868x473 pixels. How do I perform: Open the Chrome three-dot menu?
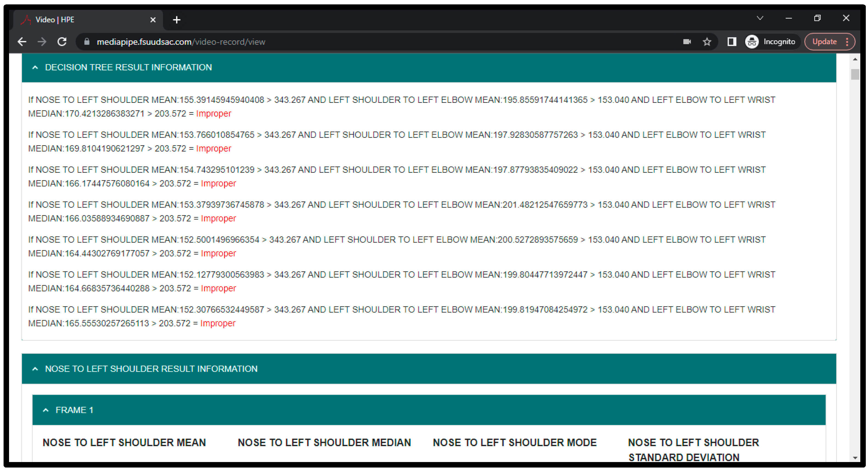[847, 42]
